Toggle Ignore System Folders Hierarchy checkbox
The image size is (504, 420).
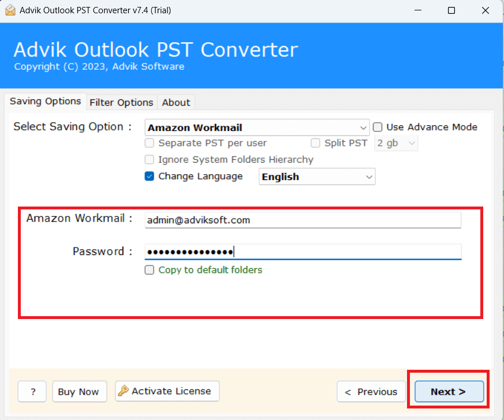click(x=150, y=160)
